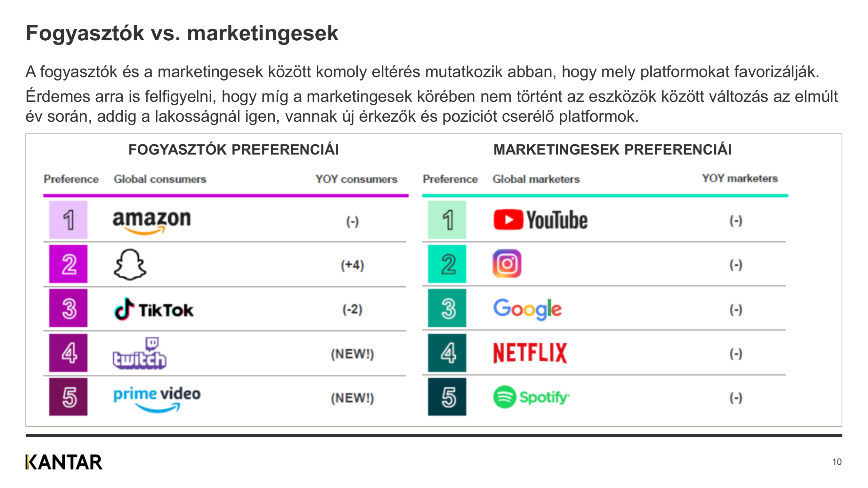
Task: Click the green number 1 rank box
Action: pos(447,220)
